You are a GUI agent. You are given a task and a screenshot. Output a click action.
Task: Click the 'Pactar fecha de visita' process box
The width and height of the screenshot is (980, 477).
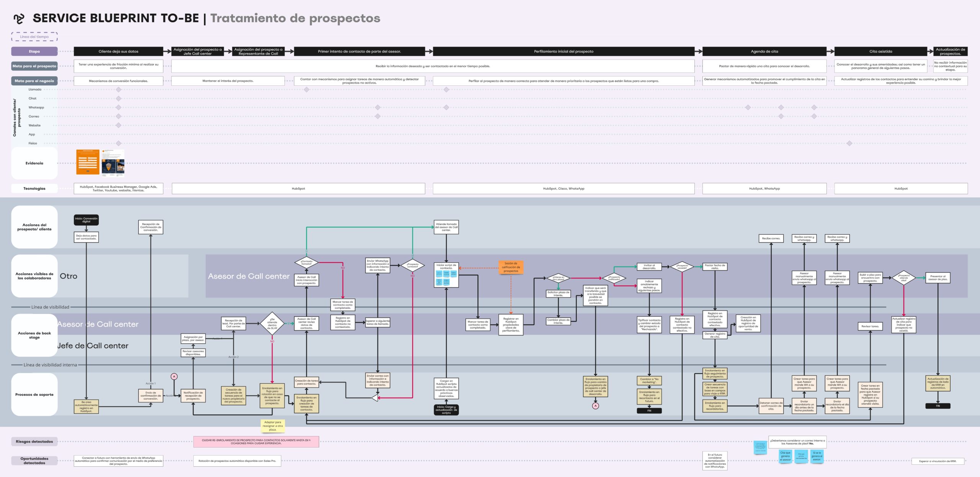coord(715,267)
